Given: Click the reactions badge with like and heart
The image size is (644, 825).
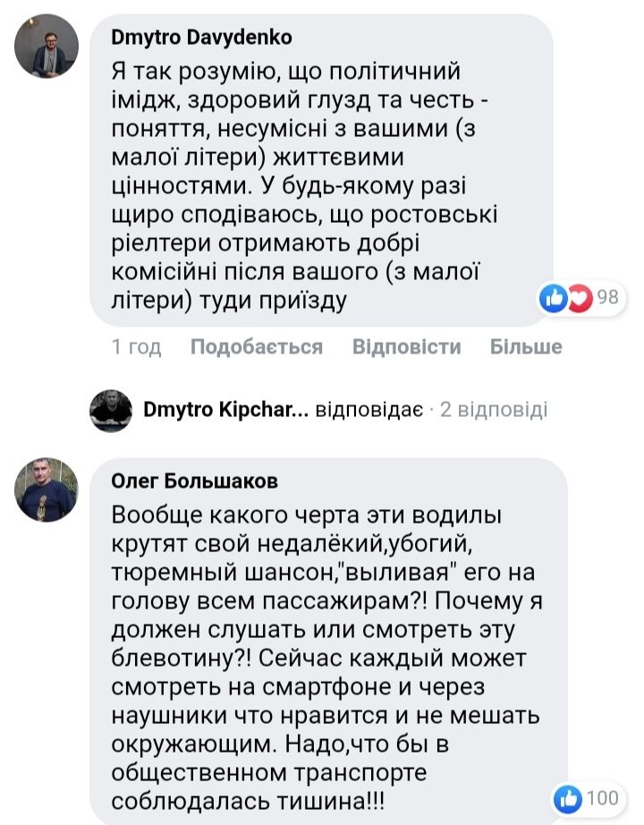Looking at the screenshot, I should pos(581,298).
